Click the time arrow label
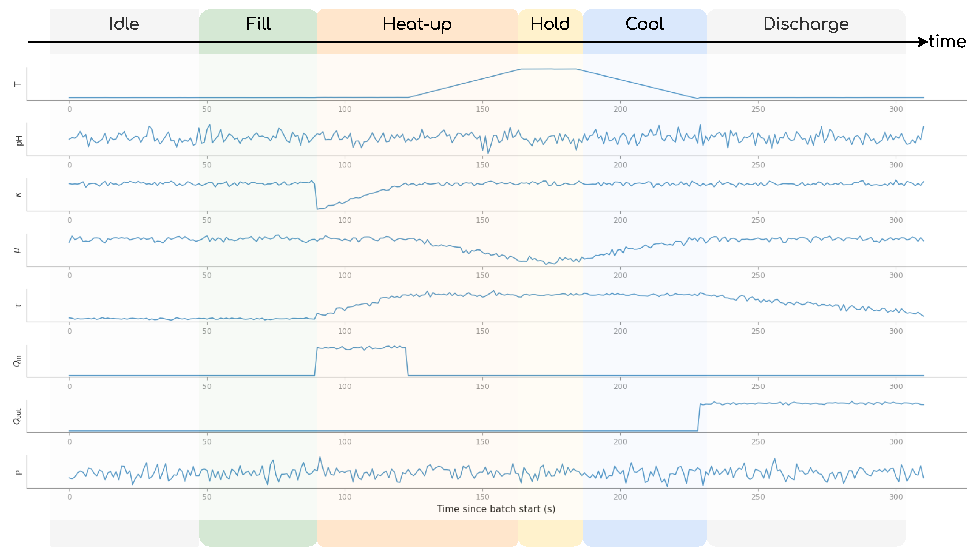Viewport: 980px width, 559px height. [947, 41]
